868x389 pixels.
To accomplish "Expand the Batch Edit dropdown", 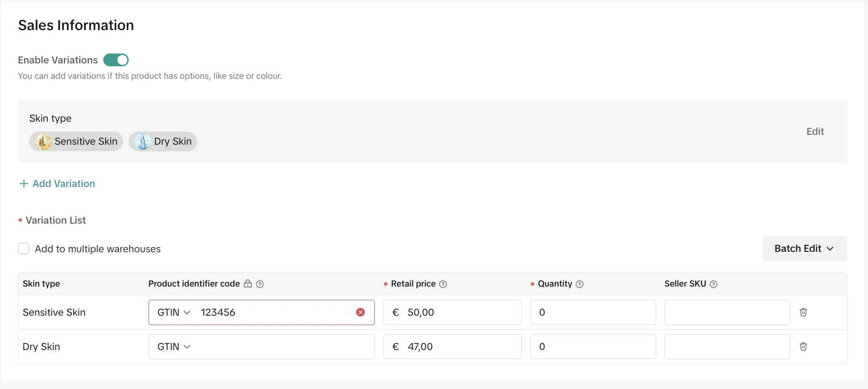I will 804,249.
